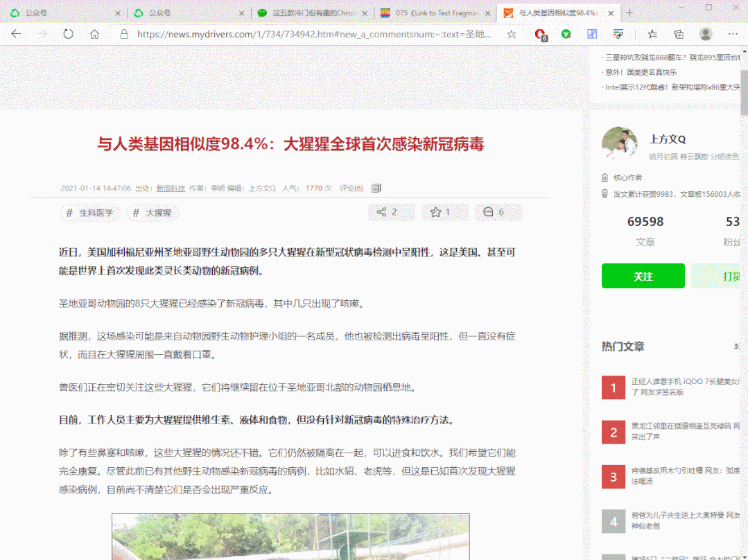Open the red extension with badge 6
This screenshot has height=560, width=748.
pyautogui.click(x=541, y=35)
